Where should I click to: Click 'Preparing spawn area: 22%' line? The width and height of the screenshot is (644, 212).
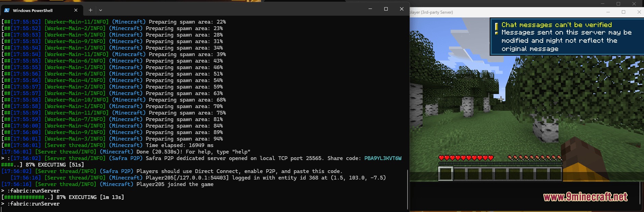[x=114, y=22]
